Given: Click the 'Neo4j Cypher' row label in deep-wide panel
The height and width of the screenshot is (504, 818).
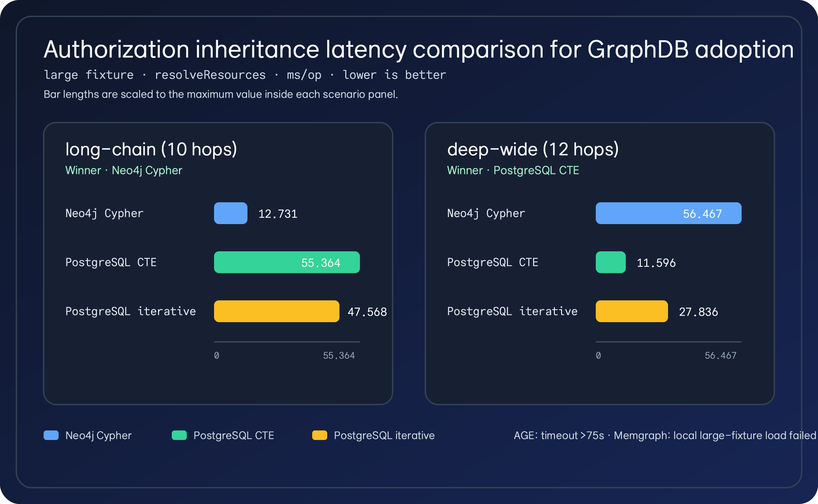Looking at the screenshot, I should pyautogui.click(x=486, y=214).
